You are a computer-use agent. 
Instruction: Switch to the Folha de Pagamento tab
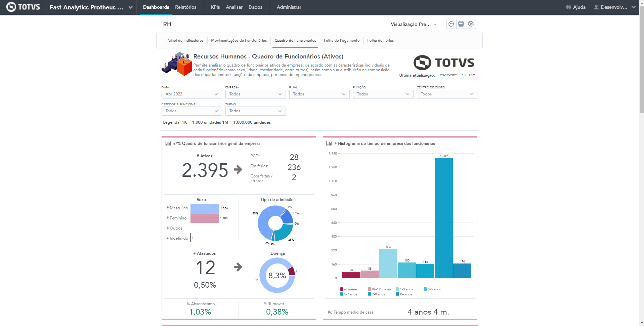tap(341, 40)
